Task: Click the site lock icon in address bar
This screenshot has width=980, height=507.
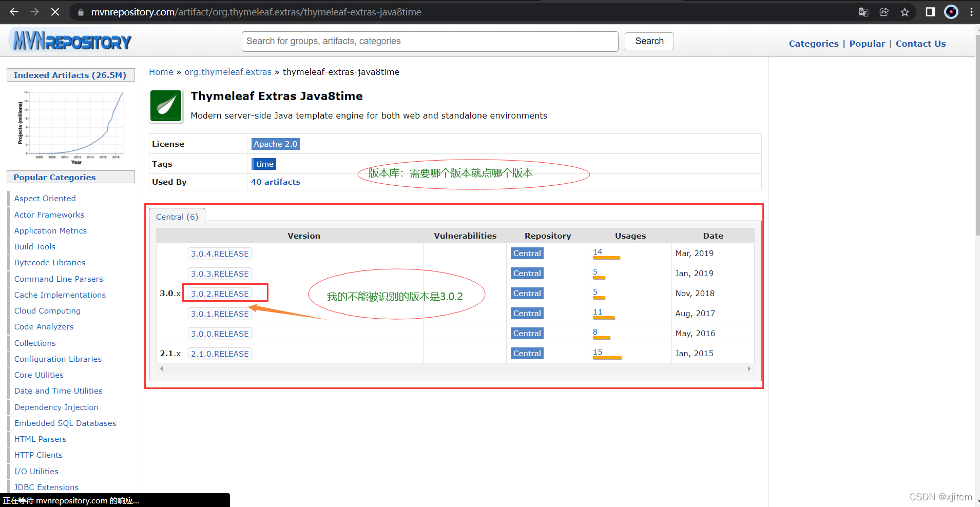Action: coord(80,12)
